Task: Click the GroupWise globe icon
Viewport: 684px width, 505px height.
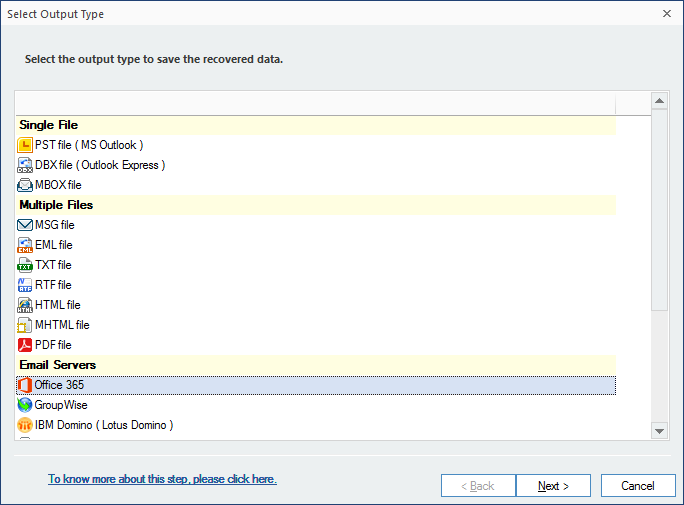Action: click(25, 405)
